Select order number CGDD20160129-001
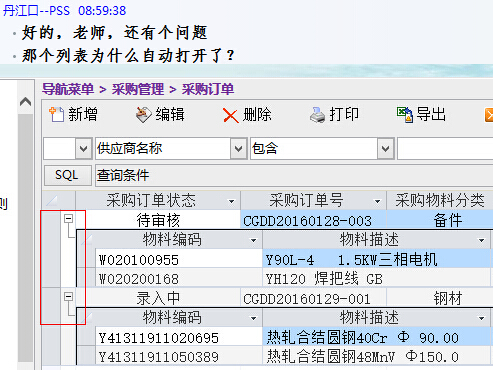Viewport: 493px width, 370px height. click(313, 298)
